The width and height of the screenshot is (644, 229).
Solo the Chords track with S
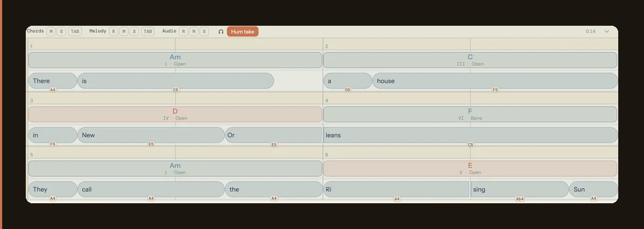click(61, 32)
